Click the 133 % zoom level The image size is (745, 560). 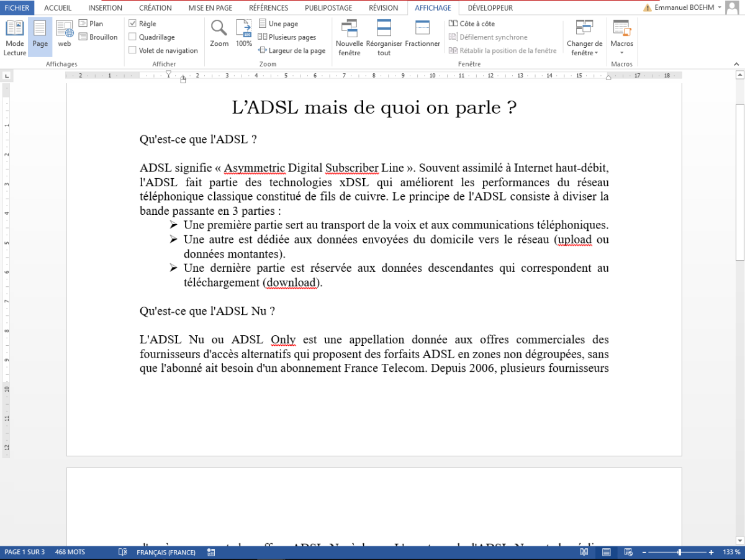pos(731,552)
